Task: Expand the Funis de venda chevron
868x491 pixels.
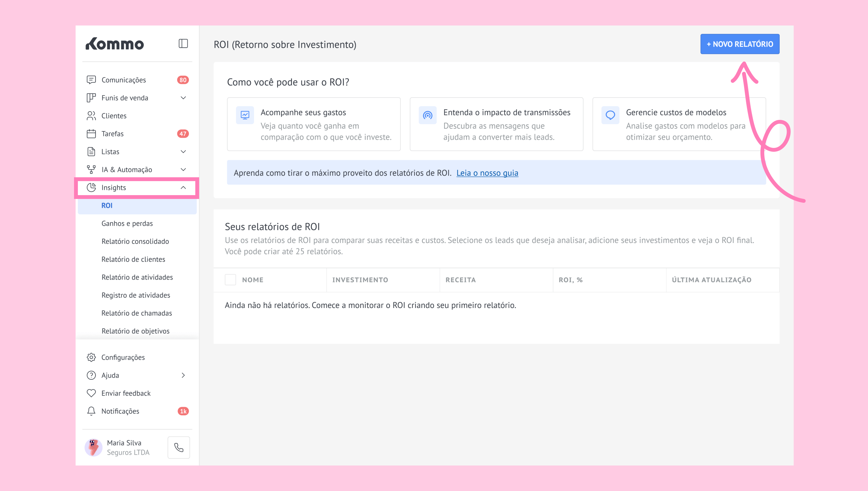Action: tap(183, 98)
